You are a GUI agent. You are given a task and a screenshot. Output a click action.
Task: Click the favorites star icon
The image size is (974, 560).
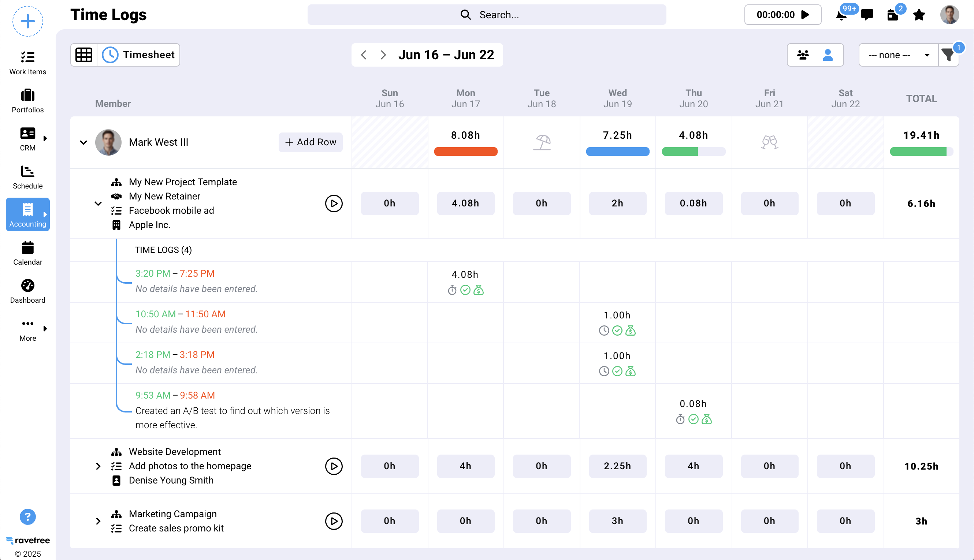(919, 15)
